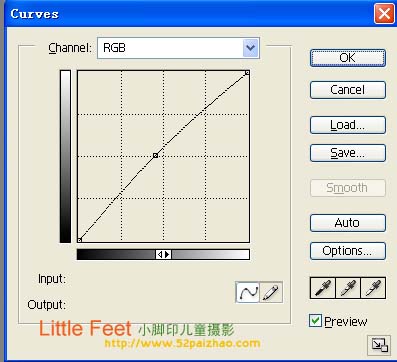Image resolution: width=397 pixels, height=362 pixels.
Task: Apply Auto curve correction
Action: pos(348,223)
